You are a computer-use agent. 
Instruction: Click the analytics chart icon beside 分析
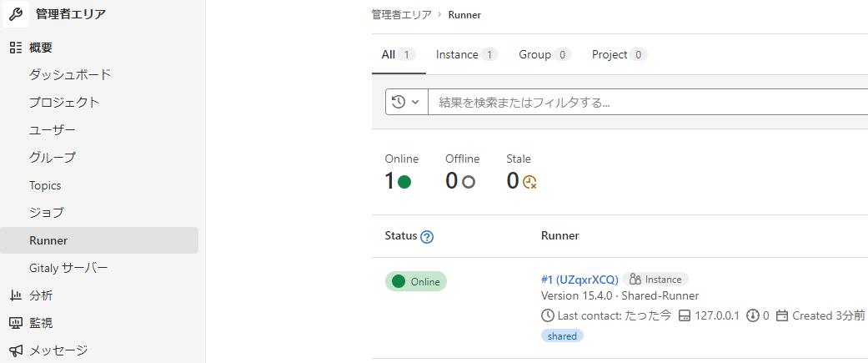[x=16, y=295]
